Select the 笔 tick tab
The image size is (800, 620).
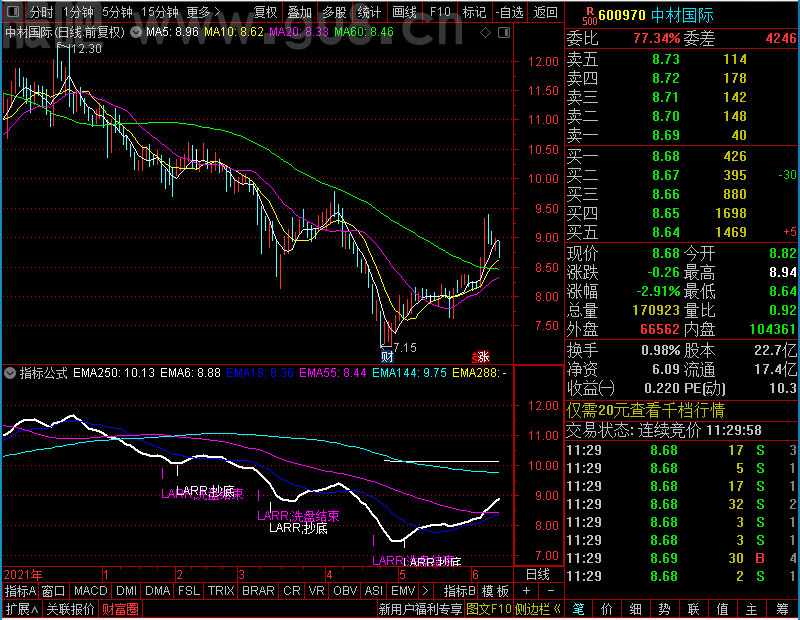coord(578,609)
